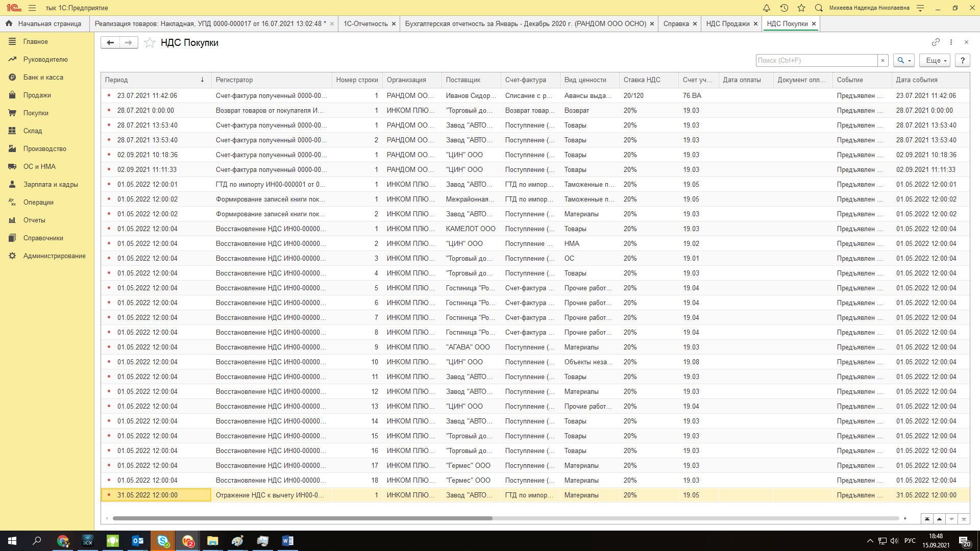Expand the magnifier search dropdown

904,60
